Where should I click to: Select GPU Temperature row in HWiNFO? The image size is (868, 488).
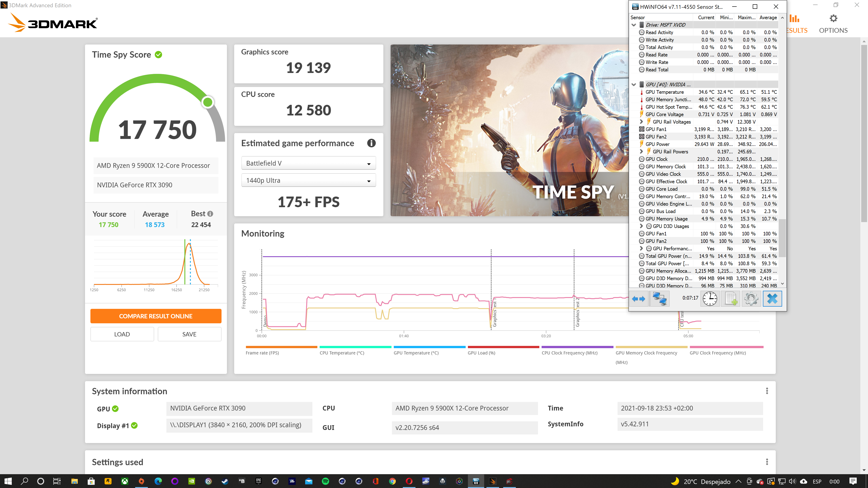click(704, 92)
